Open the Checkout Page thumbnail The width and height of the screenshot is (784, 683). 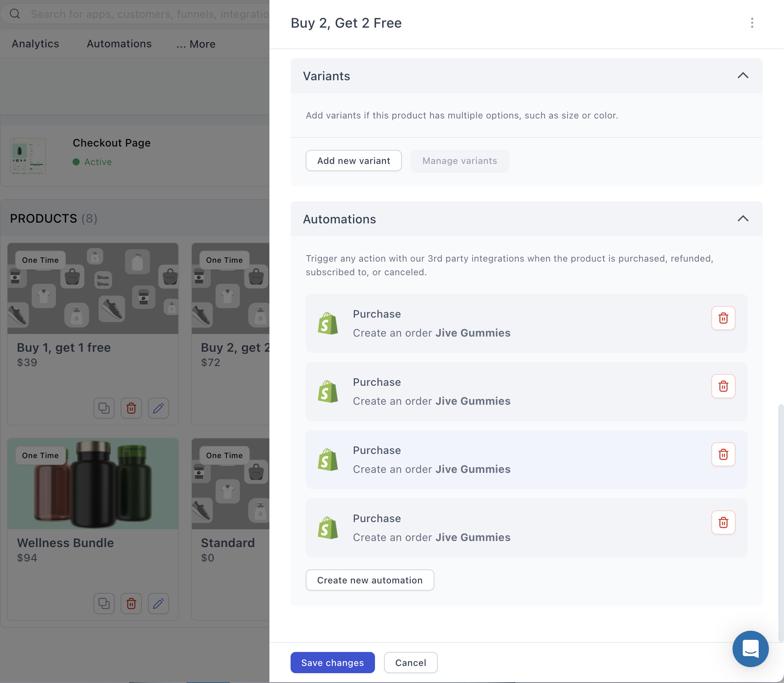[x=28, y=156]
